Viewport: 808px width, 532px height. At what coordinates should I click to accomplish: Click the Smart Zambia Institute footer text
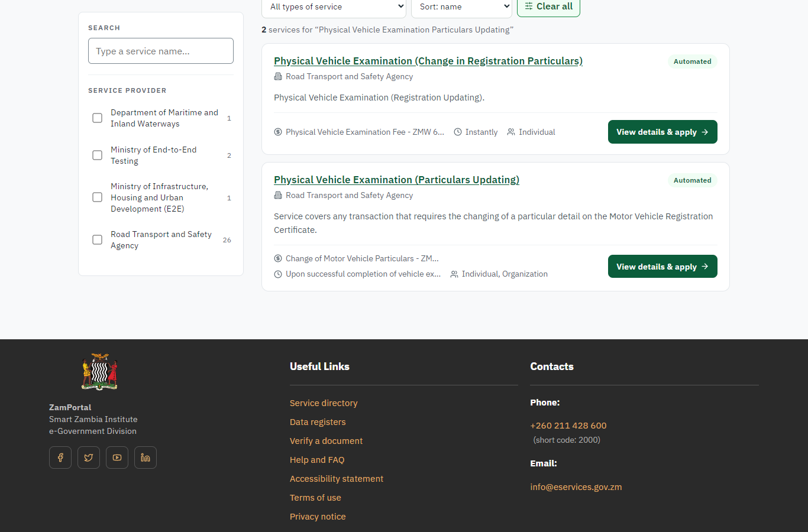click(x=93, y=419)
